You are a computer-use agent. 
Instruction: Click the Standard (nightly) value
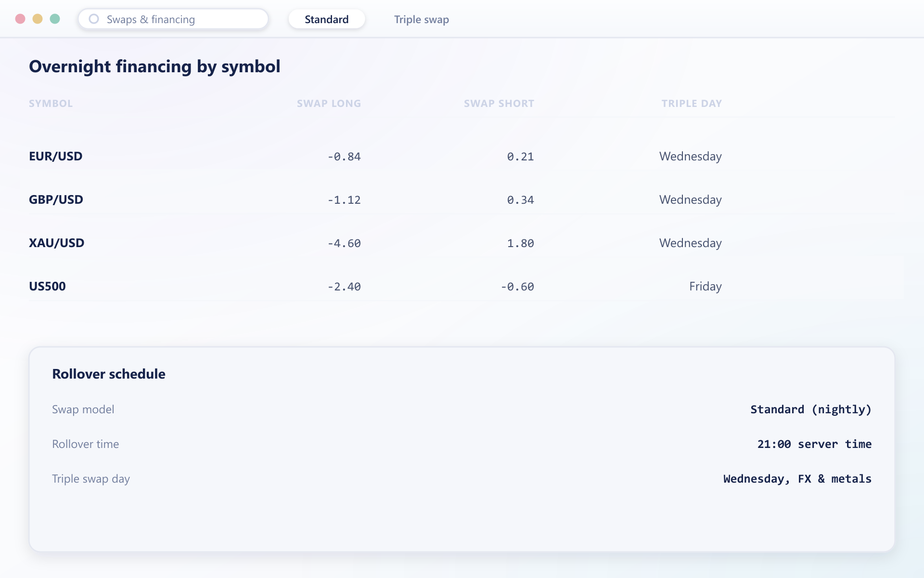(811, 409)
